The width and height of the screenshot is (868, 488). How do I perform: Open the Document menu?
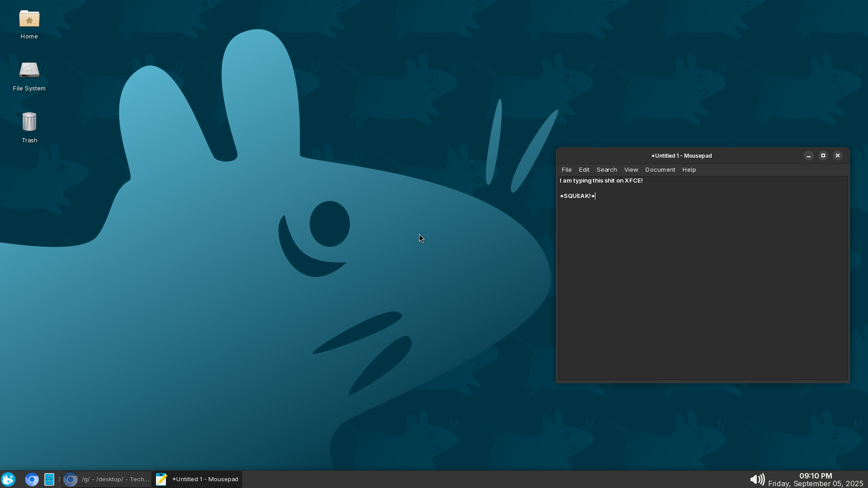(660, 170)
